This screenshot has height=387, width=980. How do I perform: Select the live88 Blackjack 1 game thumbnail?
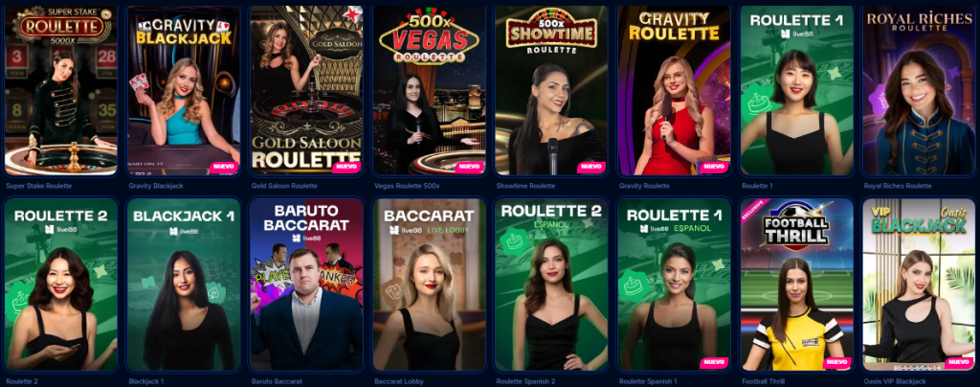[x=183, y=285]
